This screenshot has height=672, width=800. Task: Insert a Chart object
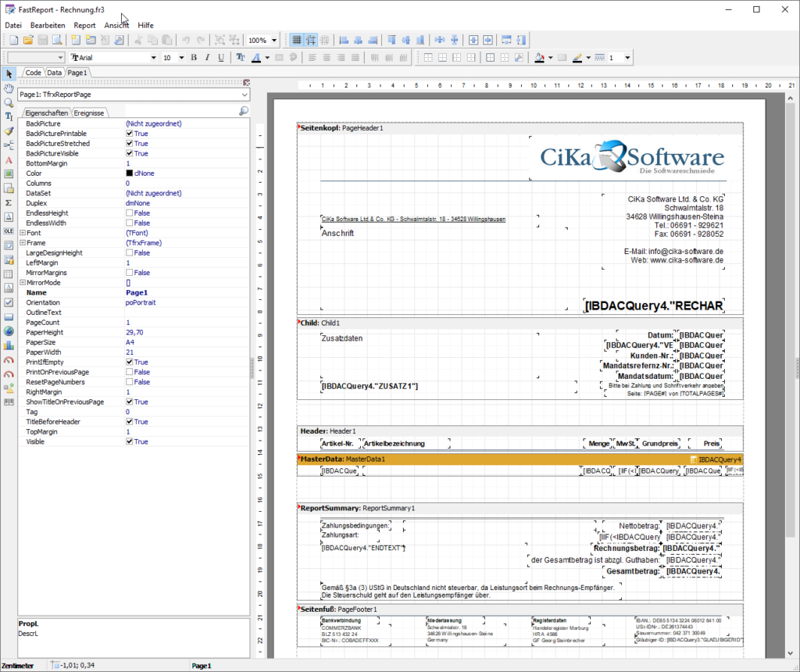[x=9, y=345]
